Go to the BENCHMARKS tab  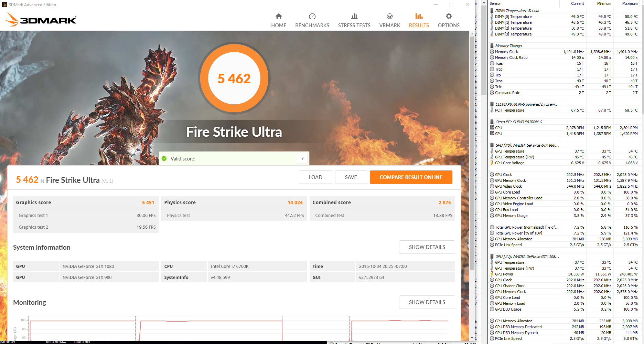pos(312,20)
